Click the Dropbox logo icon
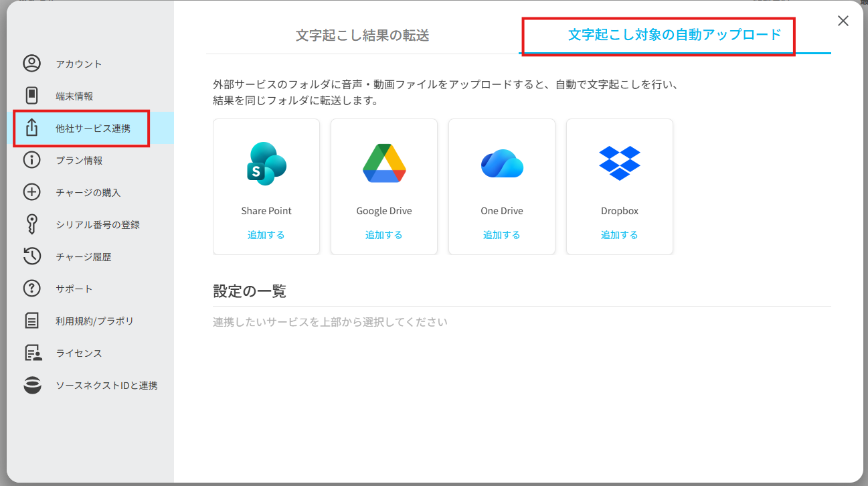 tap(620, 163)
